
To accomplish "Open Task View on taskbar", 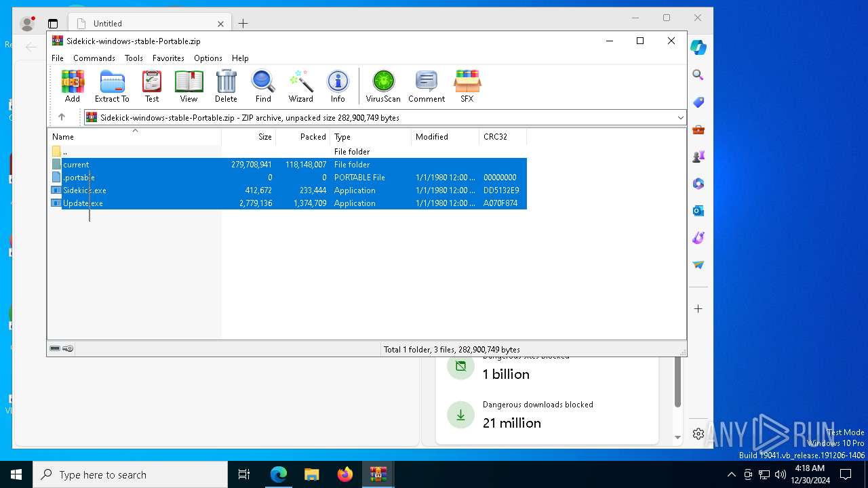I will (x=244, y=474).
